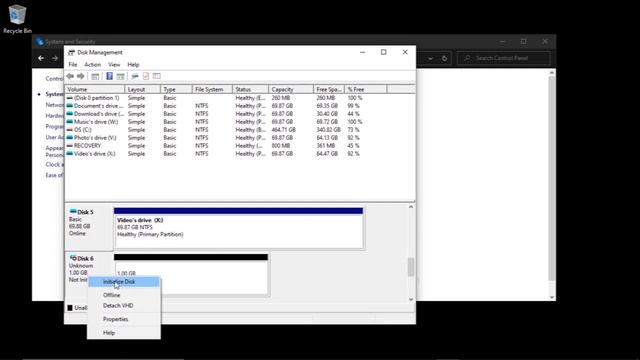Open the Help menu in menu bar
The image size is (640, 360).
pos(133,64)
